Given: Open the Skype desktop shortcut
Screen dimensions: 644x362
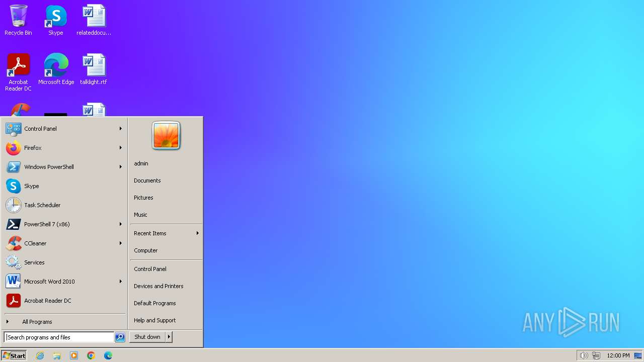Looking at the screenshot, I should [x=56, y=20].
